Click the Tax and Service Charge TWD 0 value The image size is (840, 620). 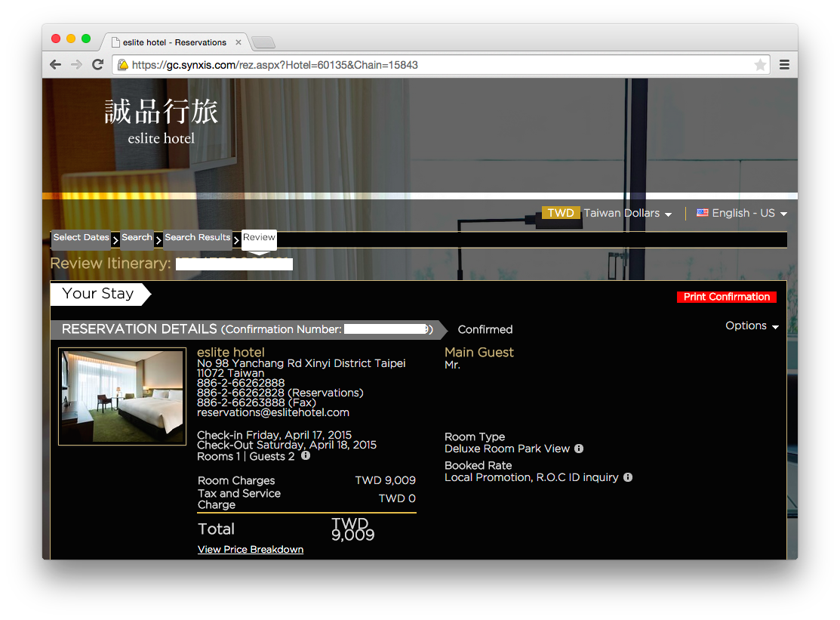[397, 498]
